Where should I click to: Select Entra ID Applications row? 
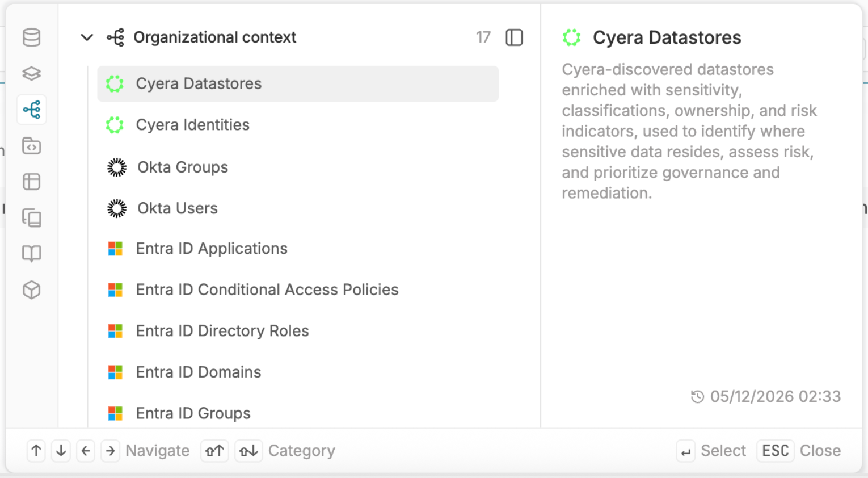click(x=298, y=249)
